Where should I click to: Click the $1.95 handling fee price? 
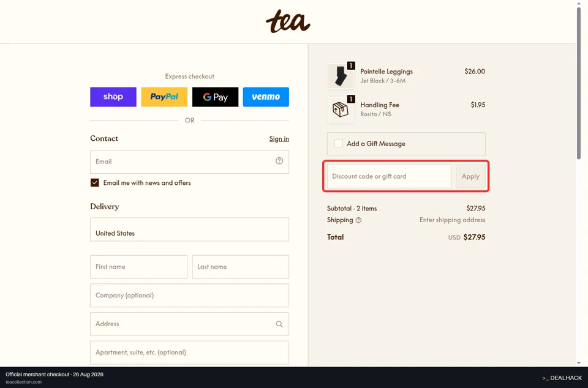[x=478, y=105]
